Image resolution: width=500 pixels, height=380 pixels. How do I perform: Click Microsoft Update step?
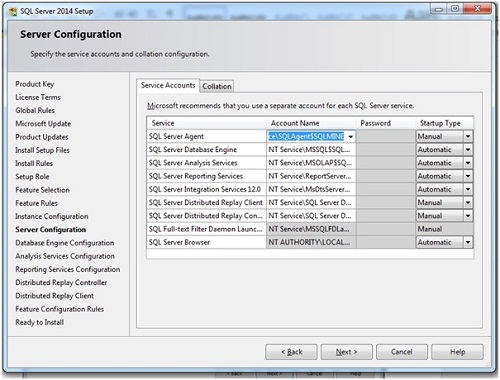(43, 124)
